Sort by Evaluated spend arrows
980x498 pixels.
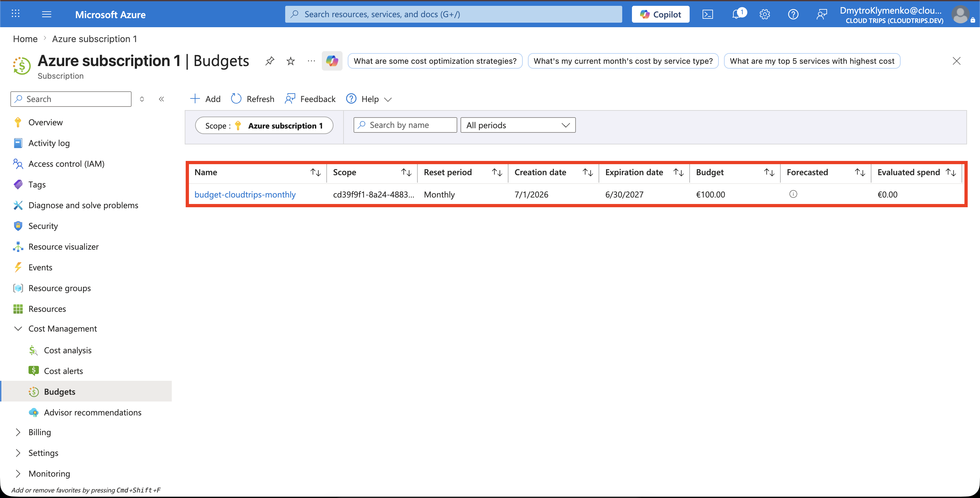[x=951, y=172]
